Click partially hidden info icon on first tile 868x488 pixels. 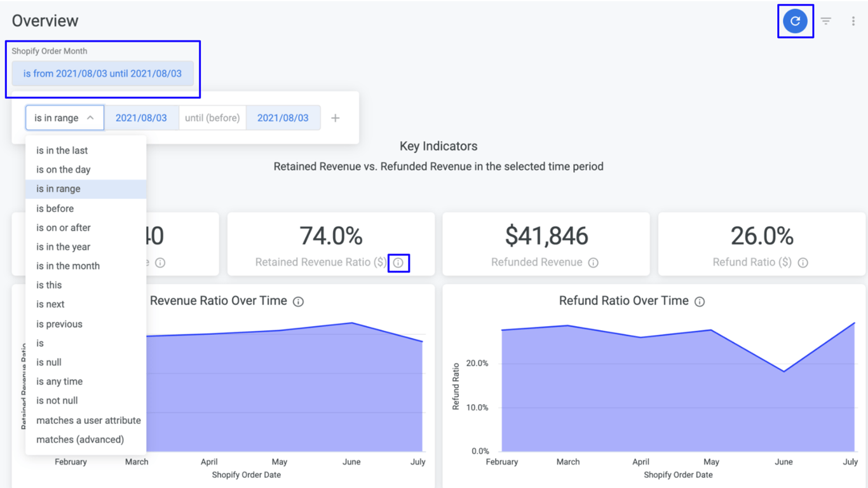click(x=160, y=262)
